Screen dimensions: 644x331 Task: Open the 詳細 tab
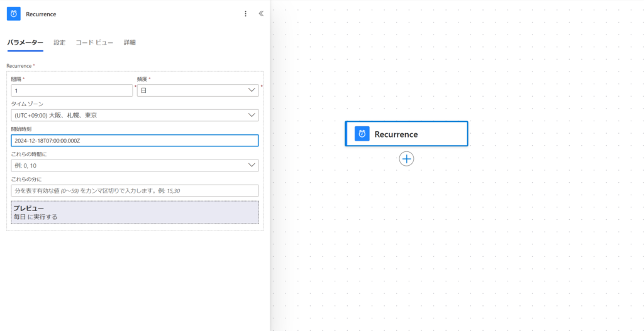130,42
